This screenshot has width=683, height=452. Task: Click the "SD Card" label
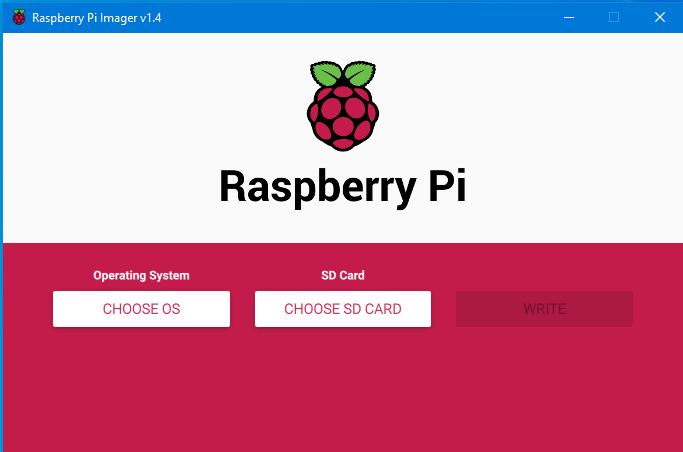tap(343, 275)
